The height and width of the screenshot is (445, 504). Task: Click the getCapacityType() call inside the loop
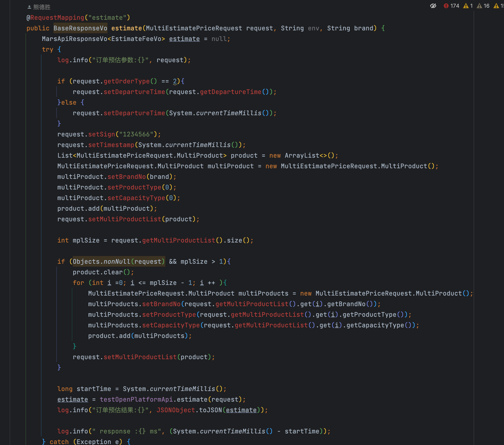379,325
